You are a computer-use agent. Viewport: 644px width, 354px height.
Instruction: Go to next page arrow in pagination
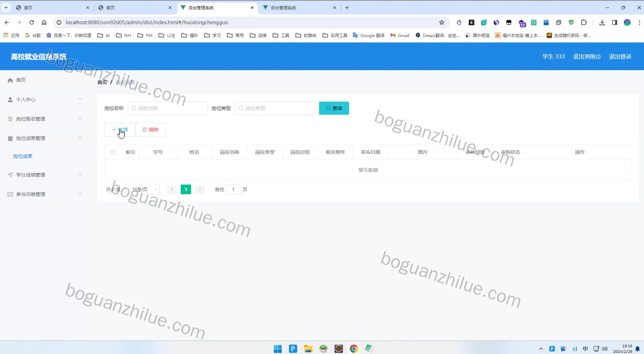pyautogui.click(x=200, y=189)
